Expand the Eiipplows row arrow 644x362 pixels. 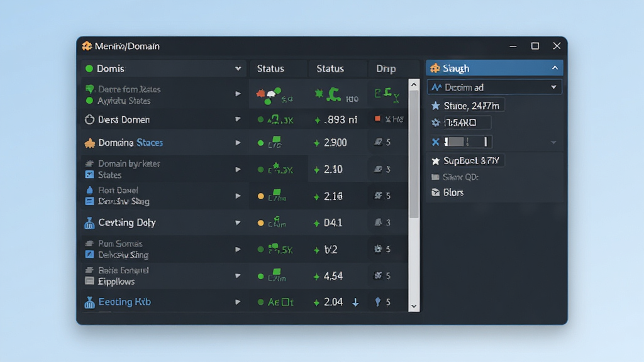238,276
